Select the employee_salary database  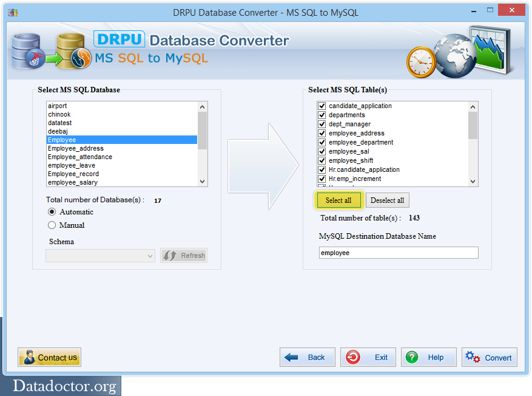tap(122, 182)
